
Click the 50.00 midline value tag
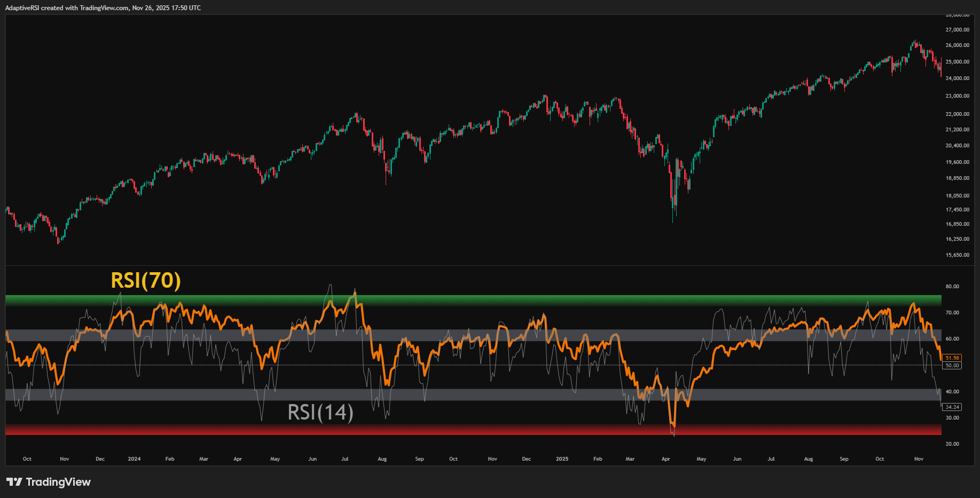(952, 365)
